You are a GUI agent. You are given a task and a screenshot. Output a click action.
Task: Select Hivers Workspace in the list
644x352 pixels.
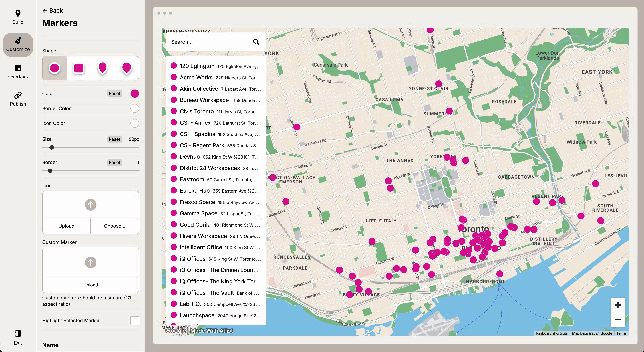(216, 236)
